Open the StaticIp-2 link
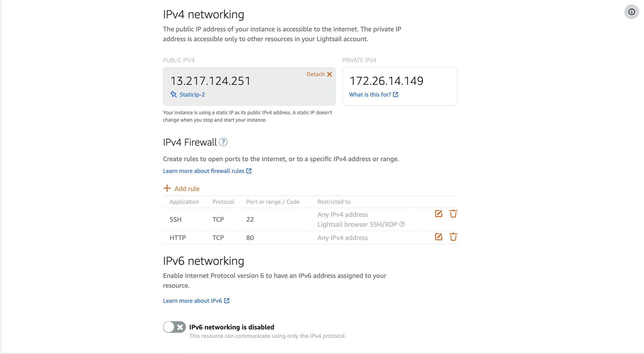644x354 pixels. [192, 94]
